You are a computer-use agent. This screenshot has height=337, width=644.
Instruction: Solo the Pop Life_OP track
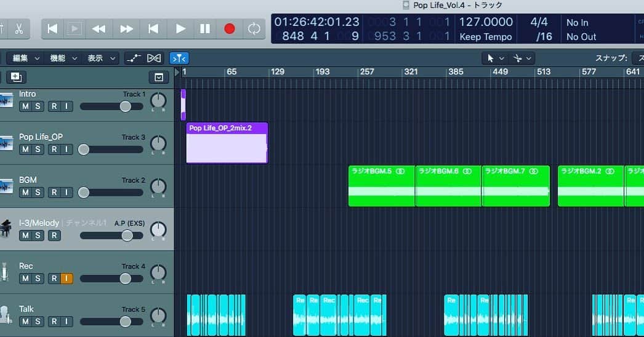(38, 149)
